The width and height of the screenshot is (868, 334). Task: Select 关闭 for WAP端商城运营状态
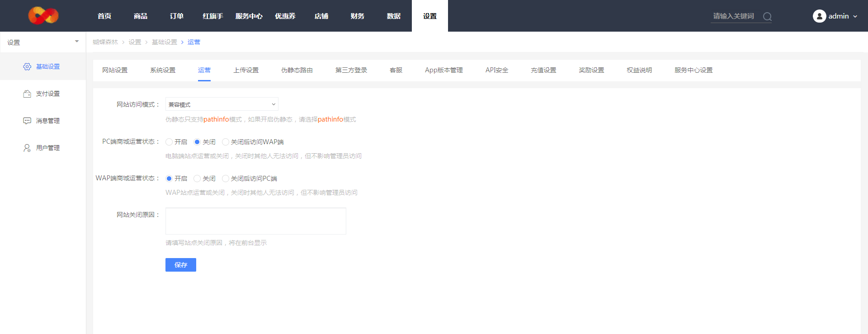(x=197, y=179)
